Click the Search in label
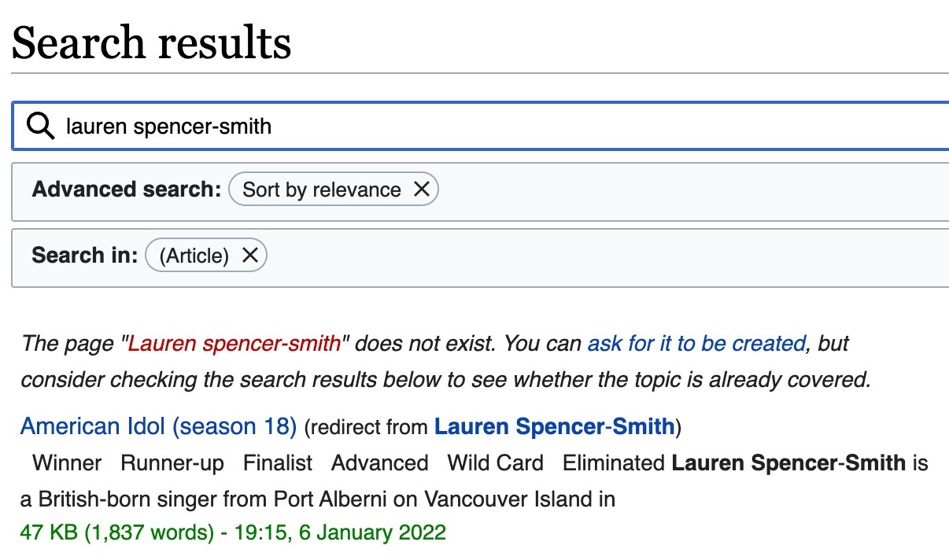Screen dimensions: 949x560 point(85,256)
